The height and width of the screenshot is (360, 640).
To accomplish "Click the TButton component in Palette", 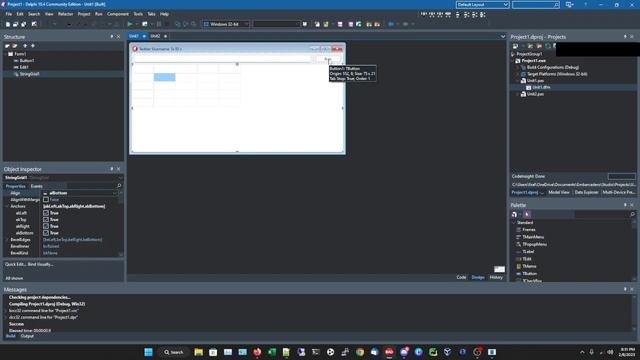I will click(530, 274).
